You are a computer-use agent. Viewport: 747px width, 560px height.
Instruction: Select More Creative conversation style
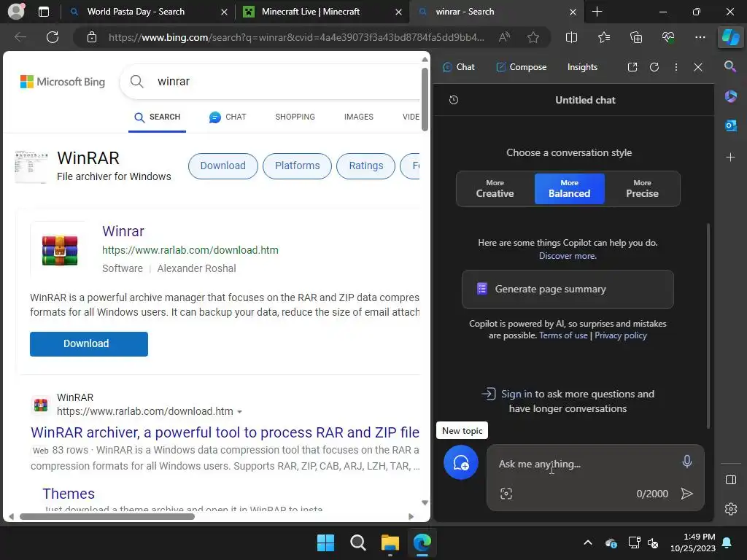pos(495,189)
